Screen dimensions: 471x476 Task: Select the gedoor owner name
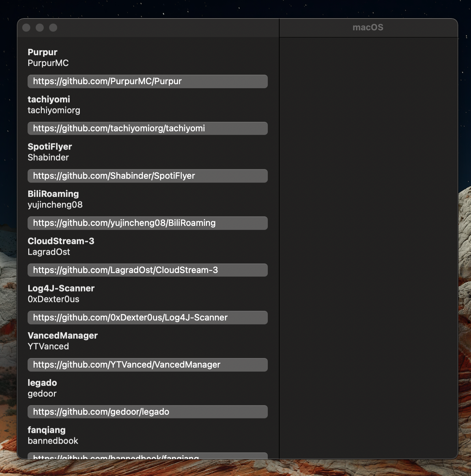click(42, 394)
